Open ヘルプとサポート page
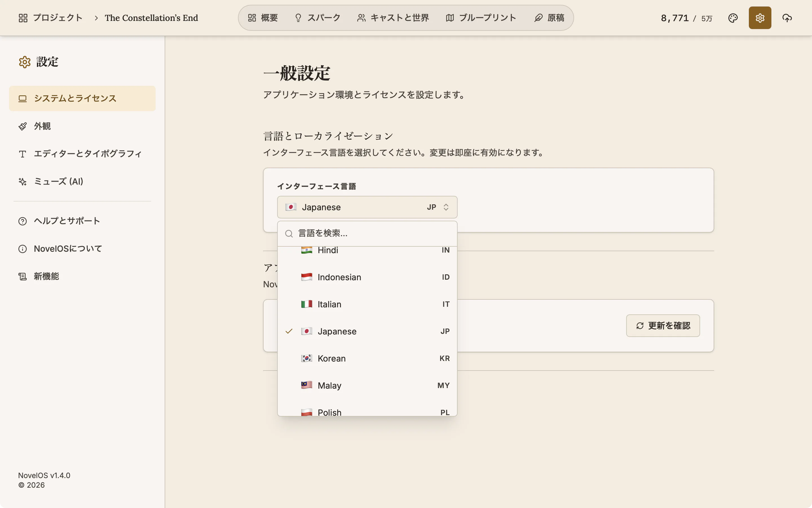This screenshot has height=508, width=812. [82, 221]
